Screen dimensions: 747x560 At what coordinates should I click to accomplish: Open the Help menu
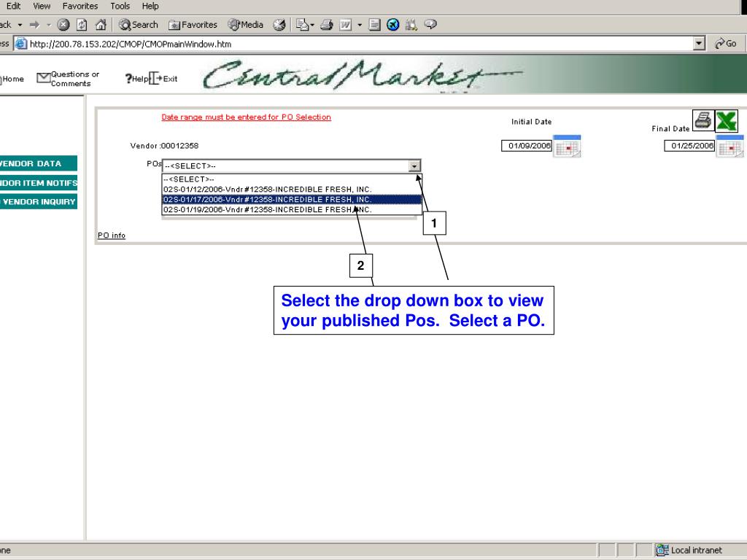[150, 6]
